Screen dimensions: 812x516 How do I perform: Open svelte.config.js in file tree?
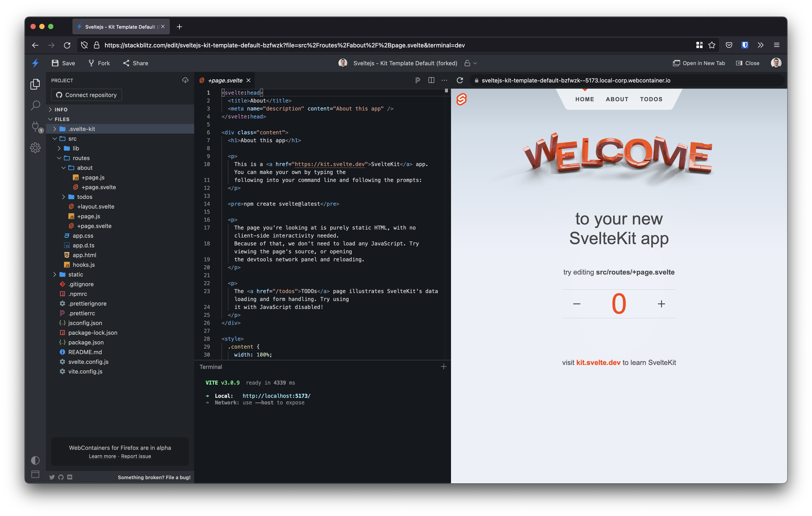tap(88, 362)
